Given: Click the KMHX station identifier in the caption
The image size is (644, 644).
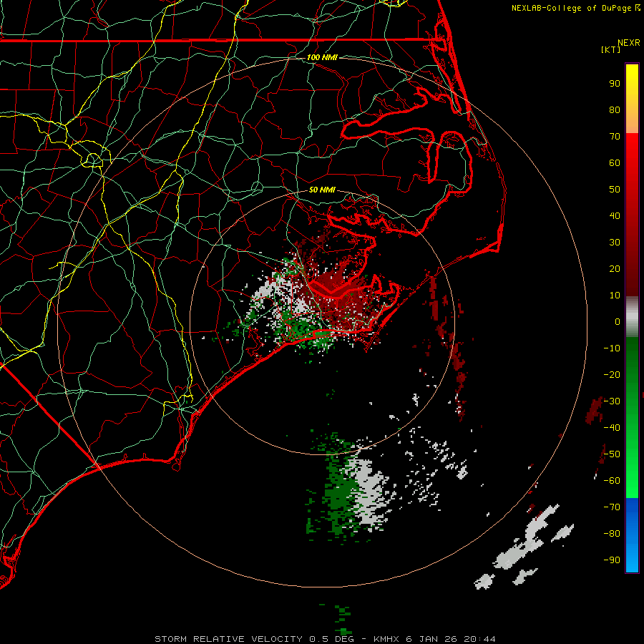Looking at the screenshot, I should 386,639.
